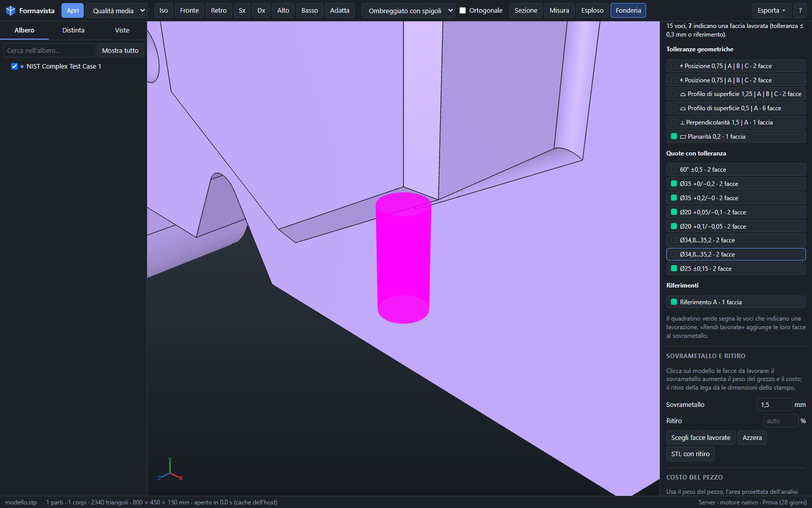Select the Planarità 0,2 tolerance row
The width and height of the screenshot is (812, 508).
point(736,137)
